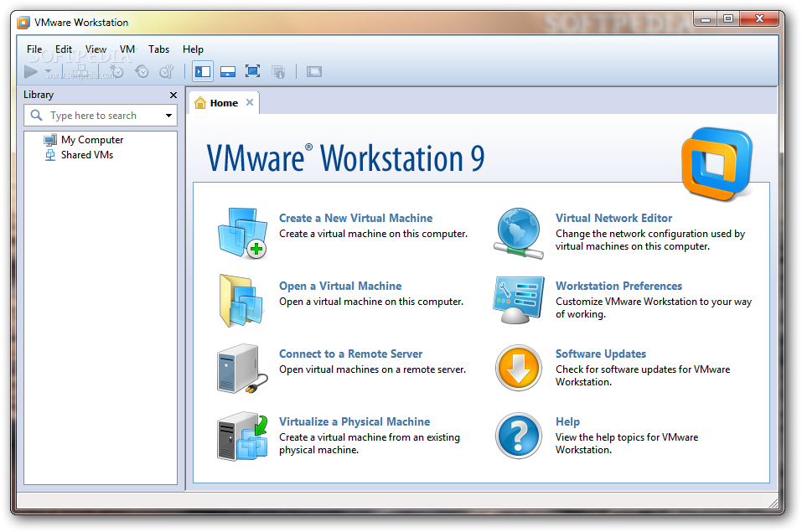The height and width of the screenshot is (532, 802).
Task: Open the VM menu
Action: 127,49
